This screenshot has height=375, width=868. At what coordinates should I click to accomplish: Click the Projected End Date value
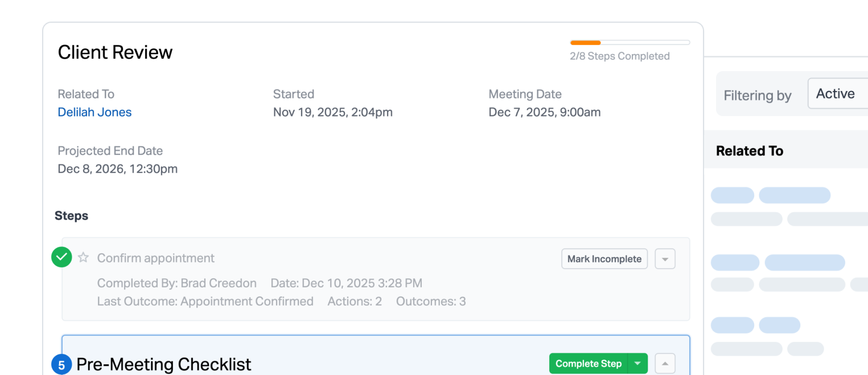117,169
